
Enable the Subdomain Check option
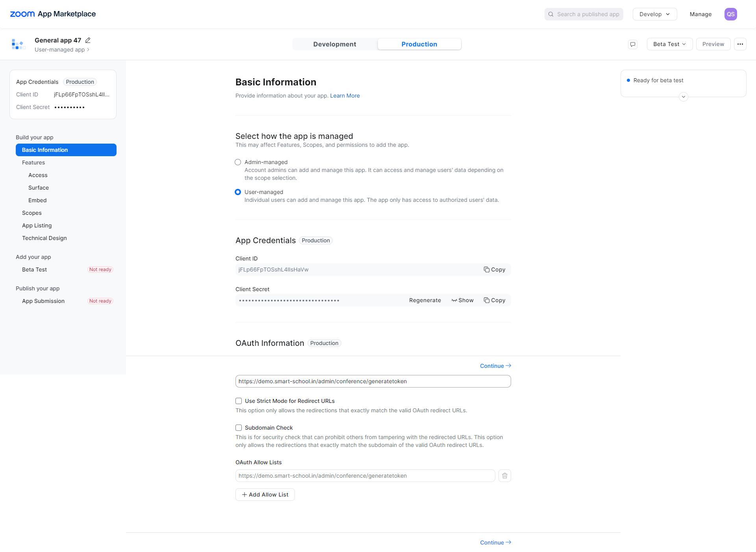[x=239, y=427]
